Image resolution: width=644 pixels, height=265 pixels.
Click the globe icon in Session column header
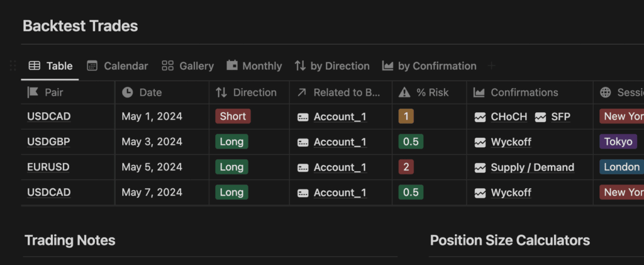[606, 93]
